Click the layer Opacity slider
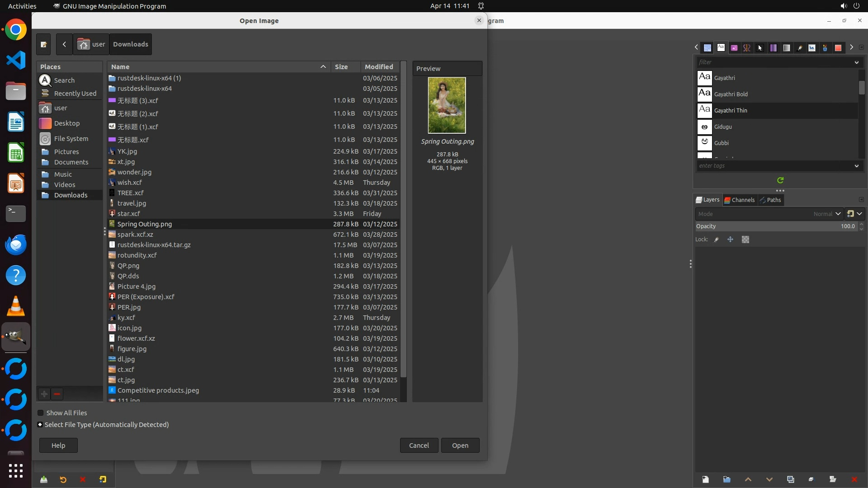Image resolution: width=868 pixels, height=488 pixels. tap(775, 226)
